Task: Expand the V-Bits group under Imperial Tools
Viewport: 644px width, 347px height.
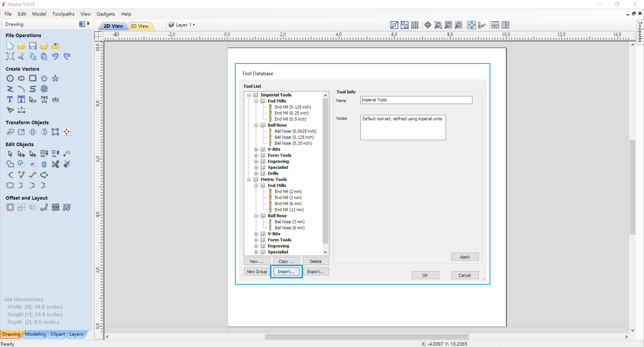Action: (x=256, y=149)
